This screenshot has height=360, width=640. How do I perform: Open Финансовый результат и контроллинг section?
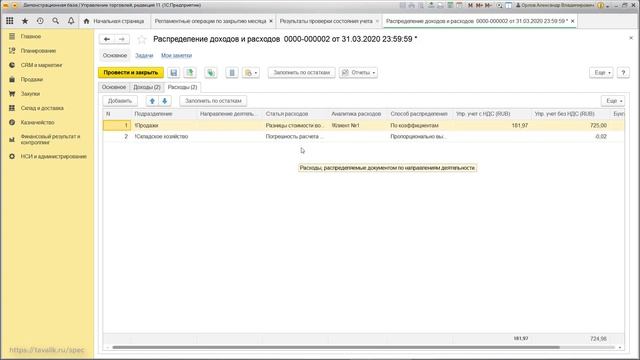click(x=50, y=139)
